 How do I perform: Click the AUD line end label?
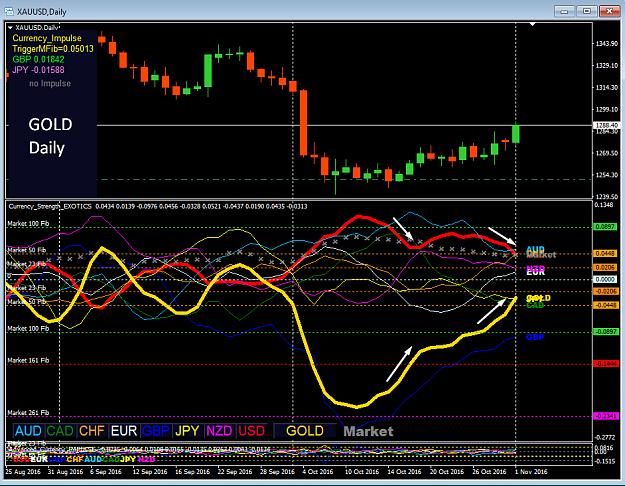(x=535, y=250)
